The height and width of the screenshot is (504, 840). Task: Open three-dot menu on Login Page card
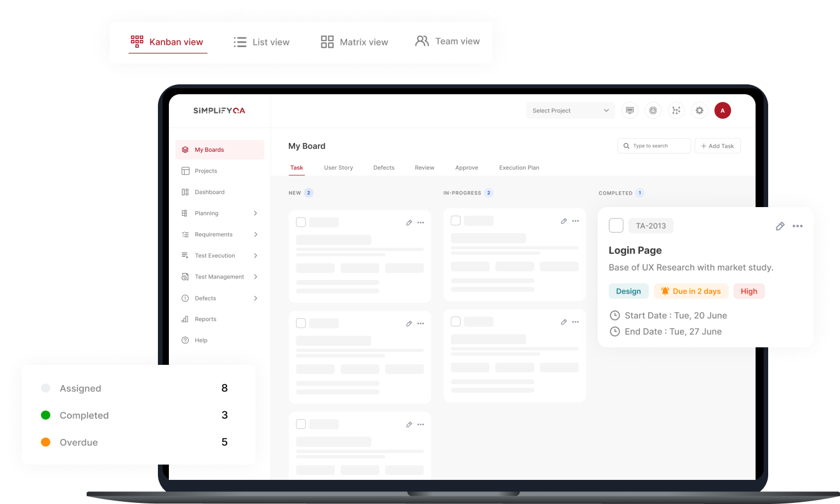pos(797,226)
